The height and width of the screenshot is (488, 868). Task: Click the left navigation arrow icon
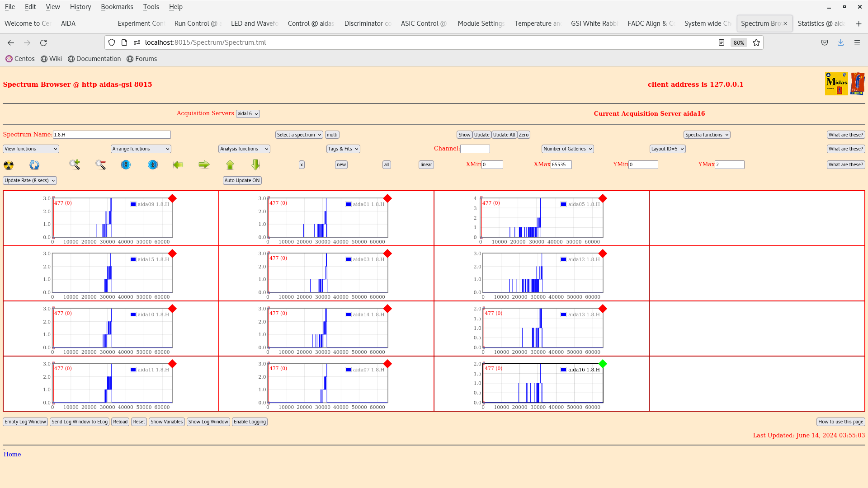(178, 164)
